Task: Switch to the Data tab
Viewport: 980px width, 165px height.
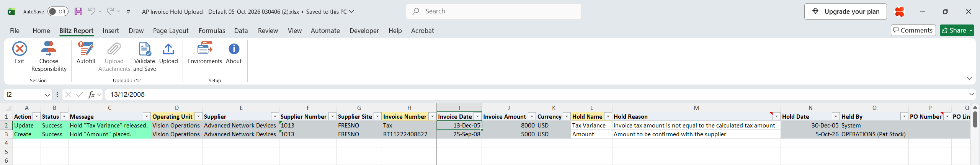Action: point(241,31)
